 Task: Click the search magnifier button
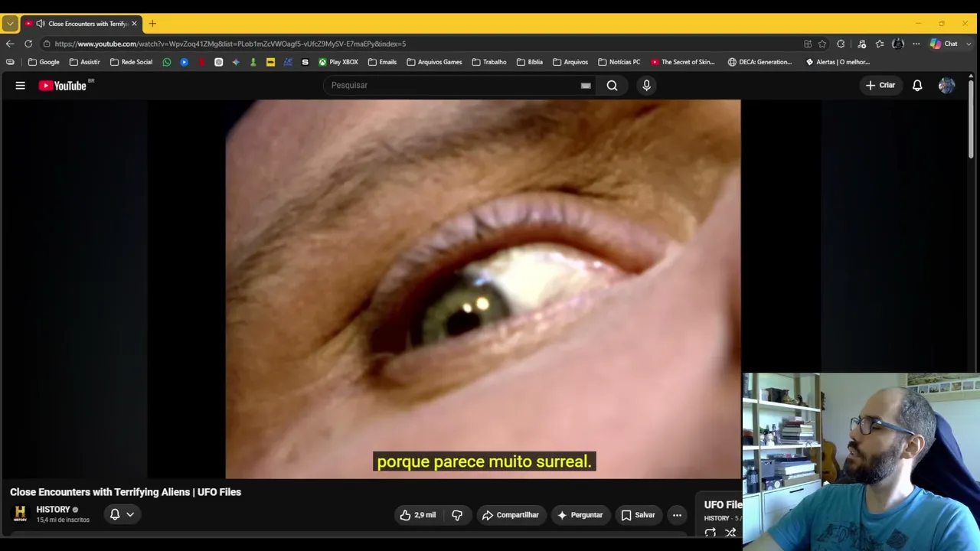coord(612,86)
